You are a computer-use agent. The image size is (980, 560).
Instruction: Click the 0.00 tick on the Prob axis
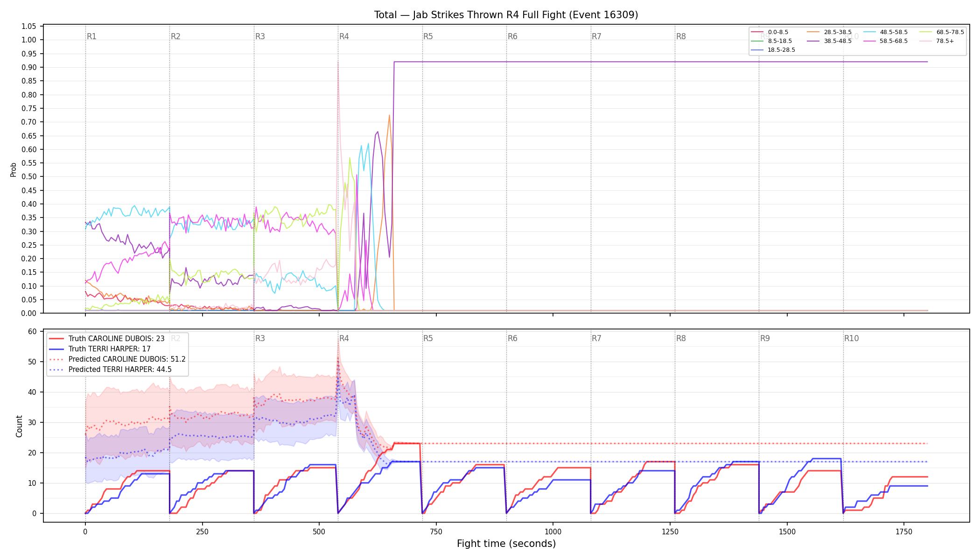coord(29,314)
